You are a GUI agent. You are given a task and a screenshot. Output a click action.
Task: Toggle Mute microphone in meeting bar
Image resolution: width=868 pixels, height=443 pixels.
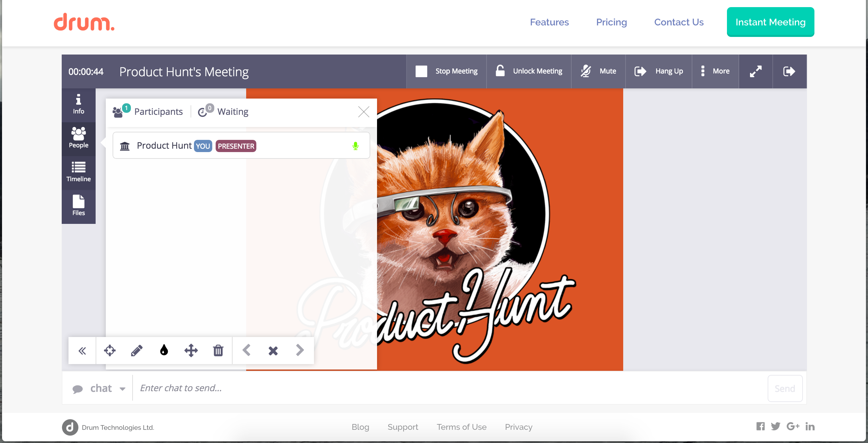point(598,71)
